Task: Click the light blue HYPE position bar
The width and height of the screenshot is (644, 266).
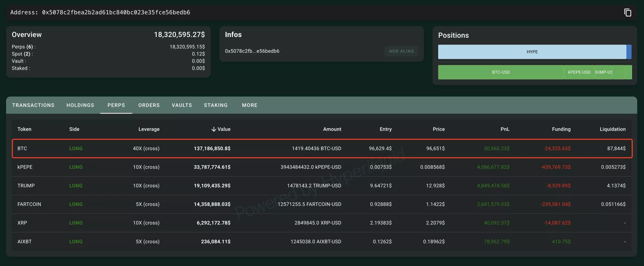Action: 532,52
